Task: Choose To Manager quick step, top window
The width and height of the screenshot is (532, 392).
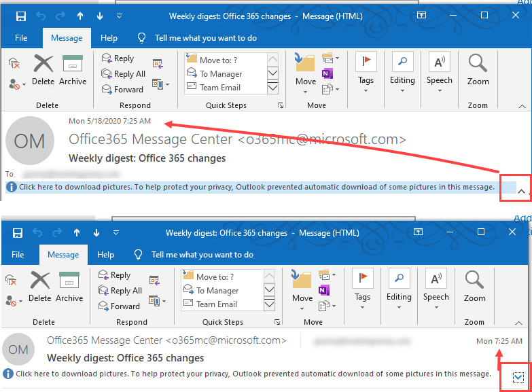Action: pos(226,73)
